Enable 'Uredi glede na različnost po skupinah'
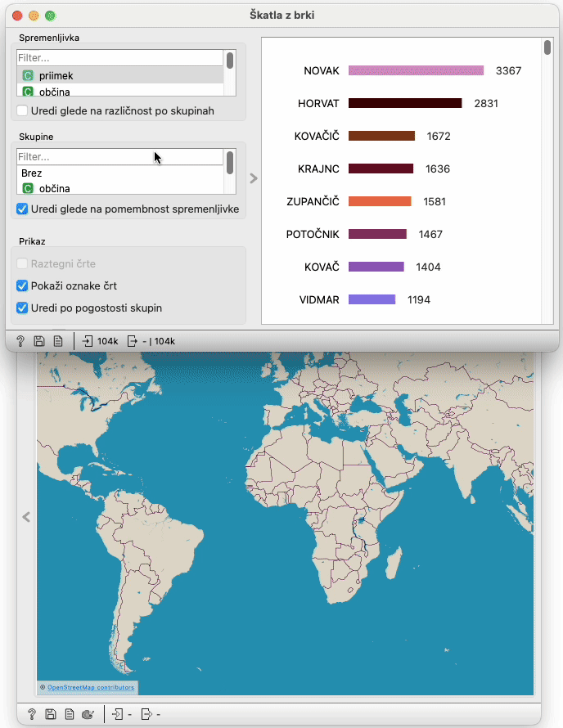This screenshot has height=728, width=563. coord(23,110)
